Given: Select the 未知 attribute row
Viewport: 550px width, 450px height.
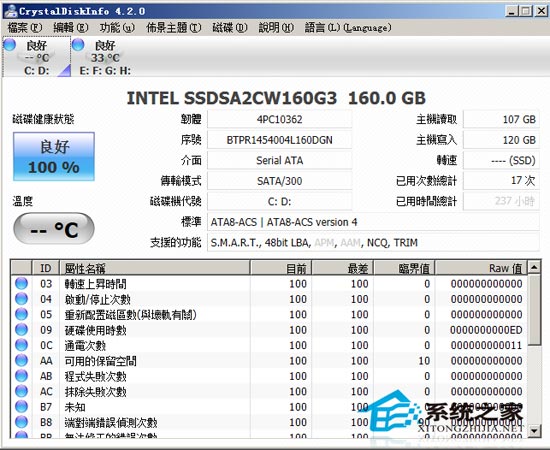Looking at the screenshot, I should [x=269, y=407].
